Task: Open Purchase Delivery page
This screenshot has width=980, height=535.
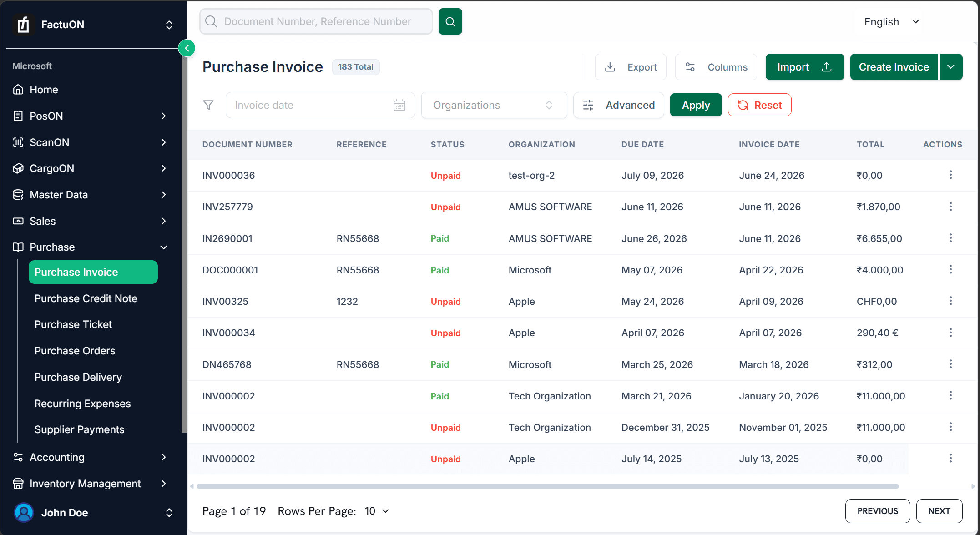Action: pyautogui.click(x=78, y=377)
